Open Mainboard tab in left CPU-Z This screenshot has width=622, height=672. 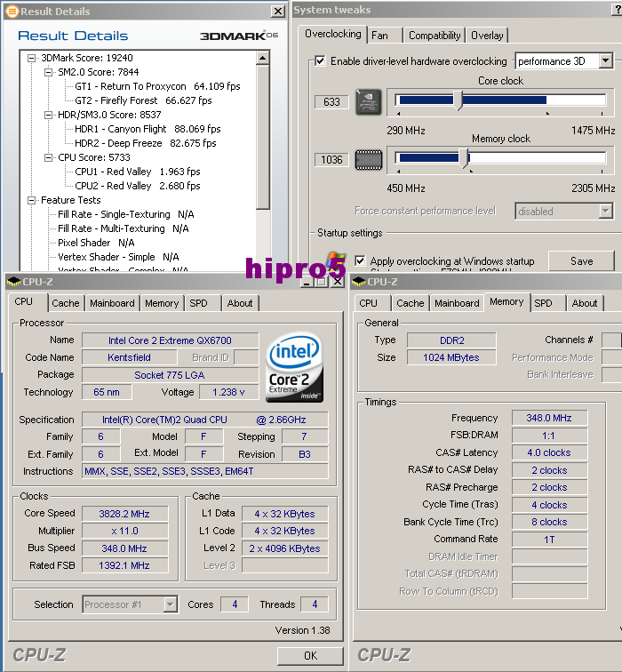click(112, 303)
